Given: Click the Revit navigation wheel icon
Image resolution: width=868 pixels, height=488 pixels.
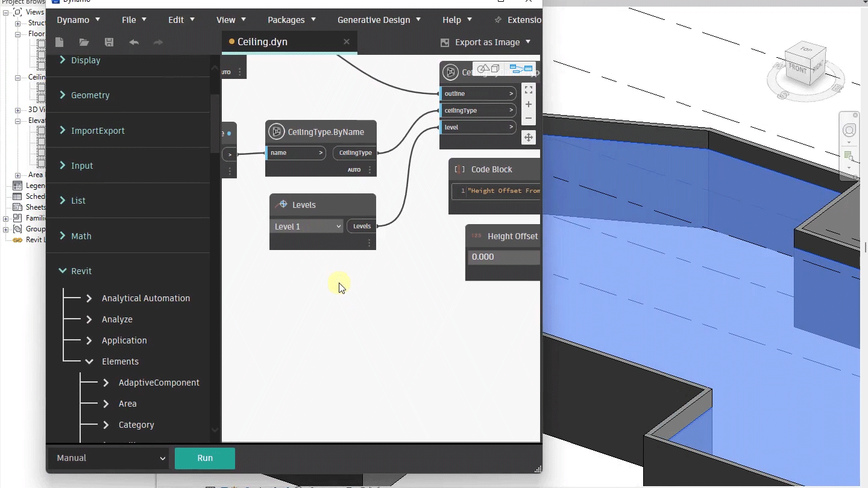Looking at the screenshot, I should pyautogui.click(x=849, y=130).
